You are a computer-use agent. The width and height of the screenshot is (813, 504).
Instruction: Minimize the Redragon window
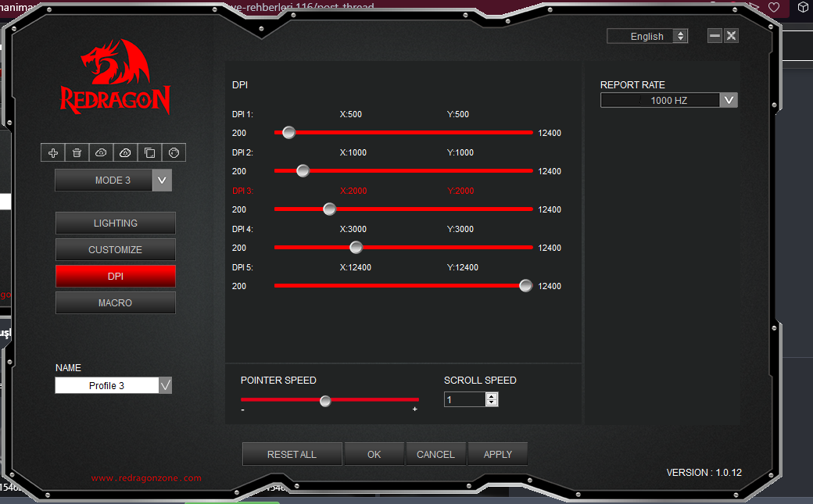715,36
